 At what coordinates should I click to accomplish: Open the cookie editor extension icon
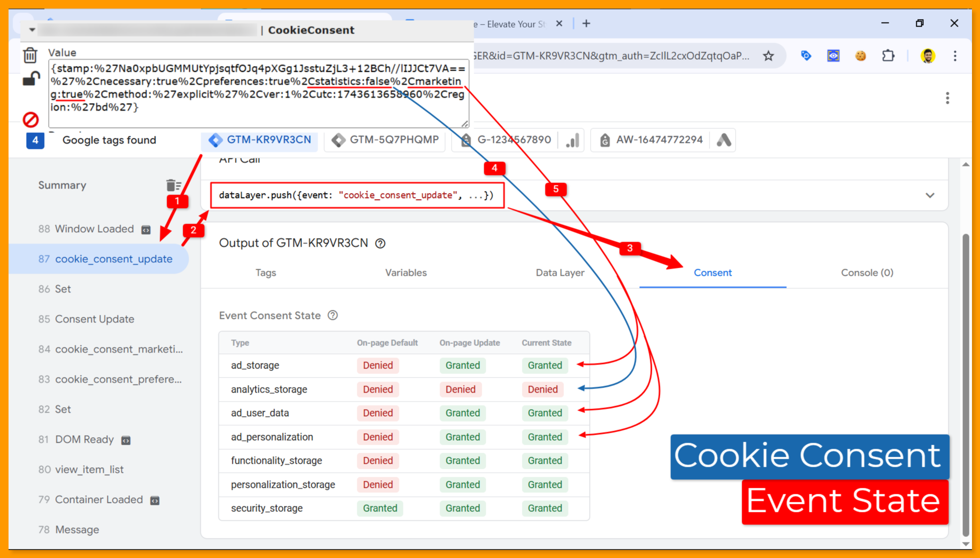click(x=861, y=56)
